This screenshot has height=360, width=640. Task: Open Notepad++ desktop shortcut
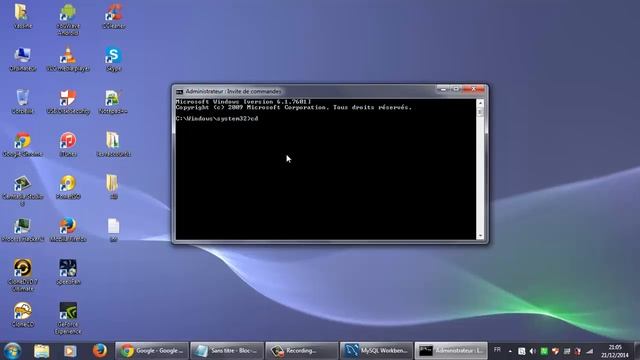click(113, 102)
